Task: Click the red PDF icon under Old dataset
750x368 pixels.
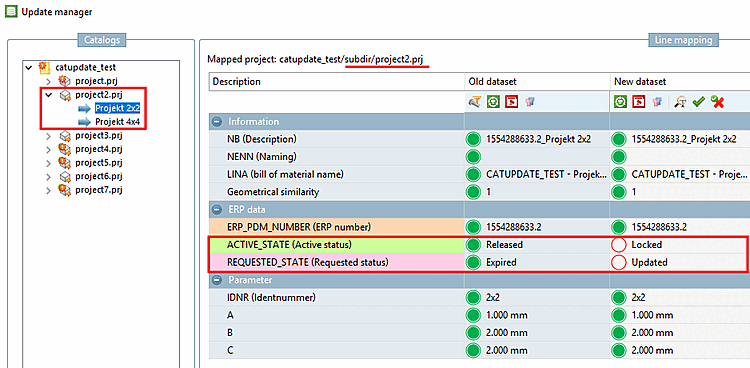Action: click(x=512, y=101)
